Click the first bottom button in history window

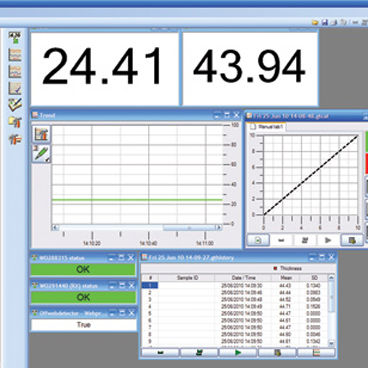[160, 352]
